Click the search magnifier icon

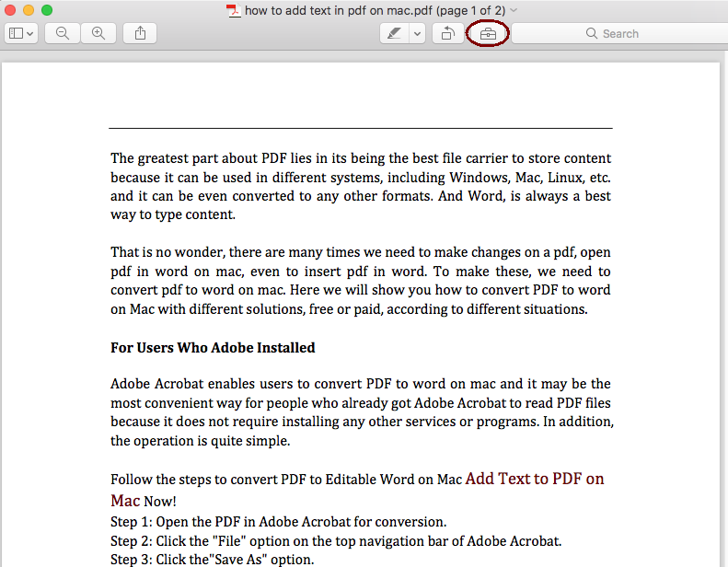coord(592,33)
